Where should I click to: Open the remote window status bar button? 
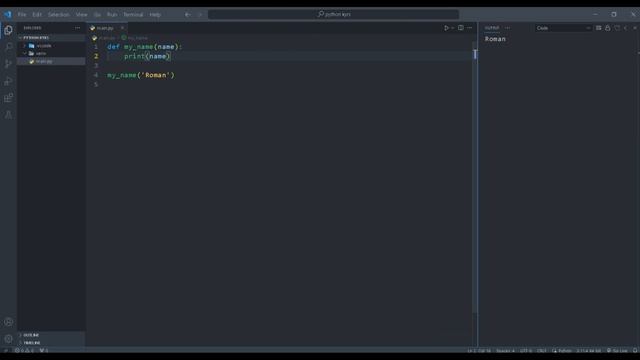[x=6, y=351]
